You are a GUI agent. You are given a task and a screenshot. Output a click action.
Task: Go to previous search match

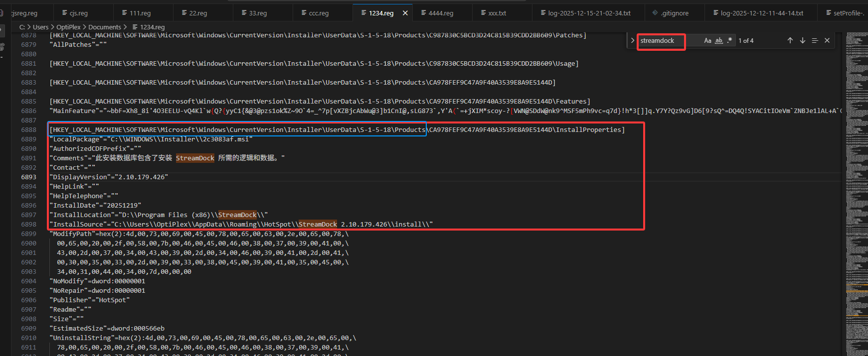(790, 41)
